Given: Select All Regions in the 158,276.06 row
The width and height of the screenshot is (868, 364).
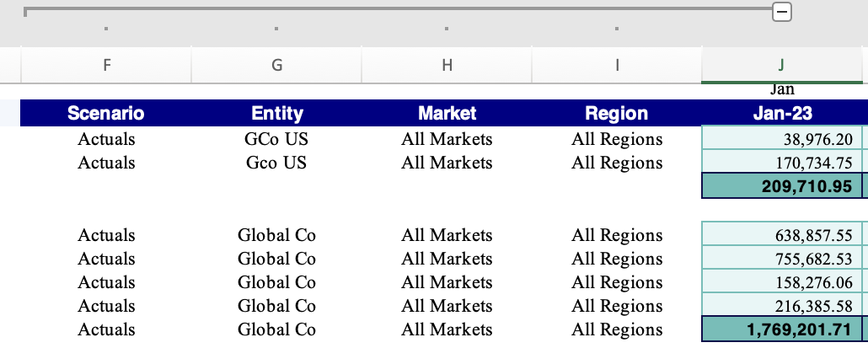Looking at the screenshot, I should (617, 282).
